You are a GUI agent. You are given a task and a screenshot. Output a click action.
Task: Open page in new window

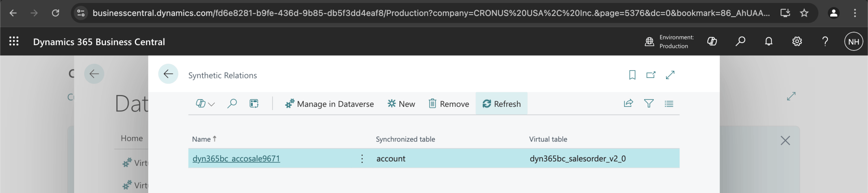(x=651, y=75)
